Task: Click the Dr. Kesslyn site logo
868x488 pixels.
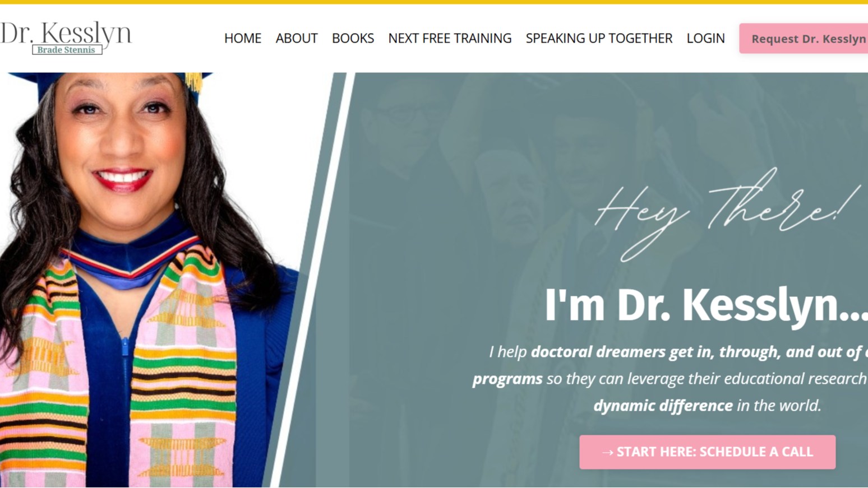Action: click(66, 38)
